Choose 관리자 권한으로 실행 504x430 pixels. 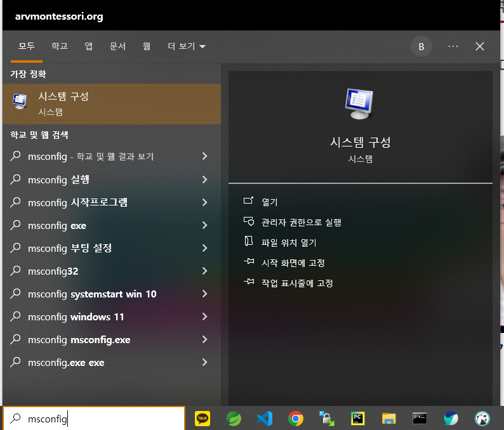coord(301,222)
